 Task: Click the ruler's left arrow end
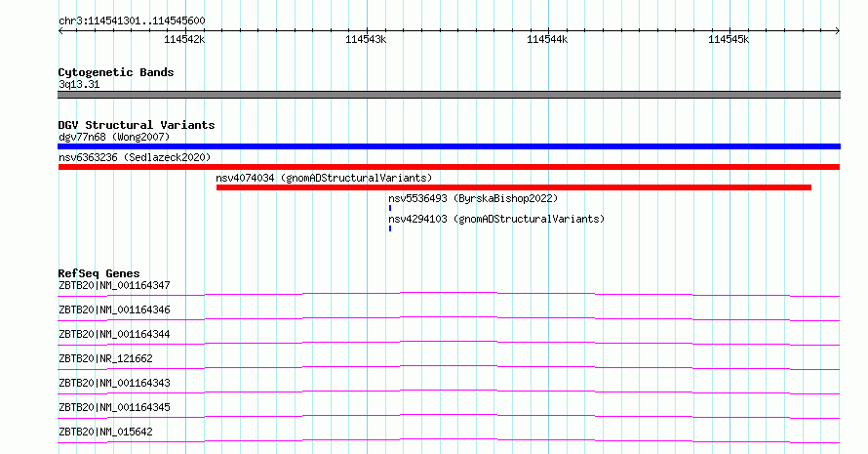coord(60,31)
